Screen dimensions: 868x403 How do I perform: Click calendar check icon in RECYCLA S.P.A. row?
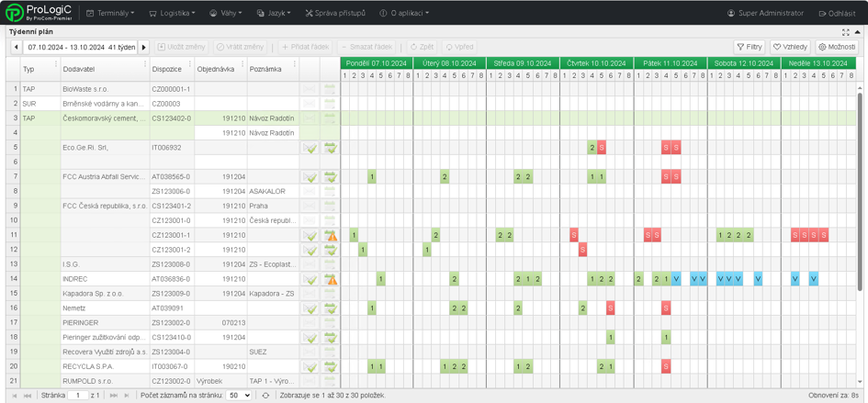[331, 366]
